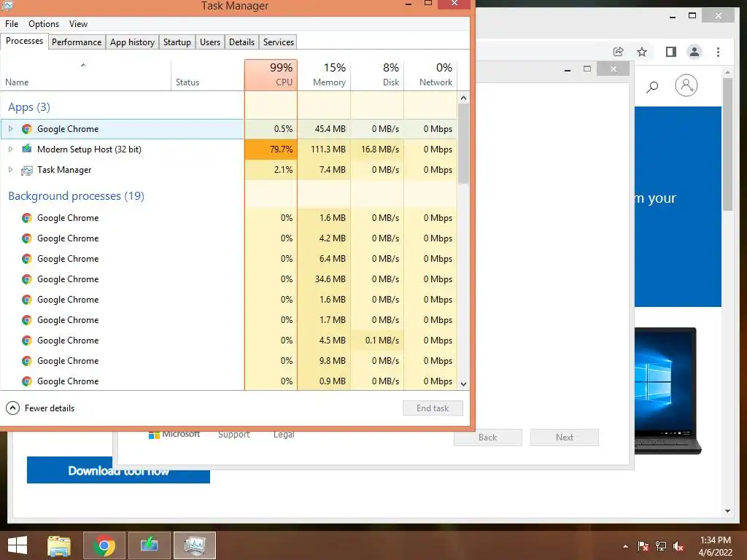This screenshot has width=747, height=560.
Task: Click Download tool now button in Chrome
Action: click(x=119, y=470)
